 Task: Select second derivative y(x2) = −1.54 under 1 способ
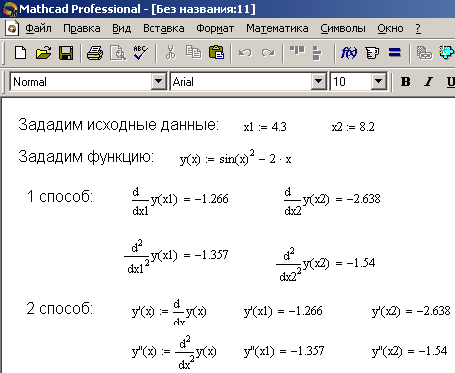[326, 265]
